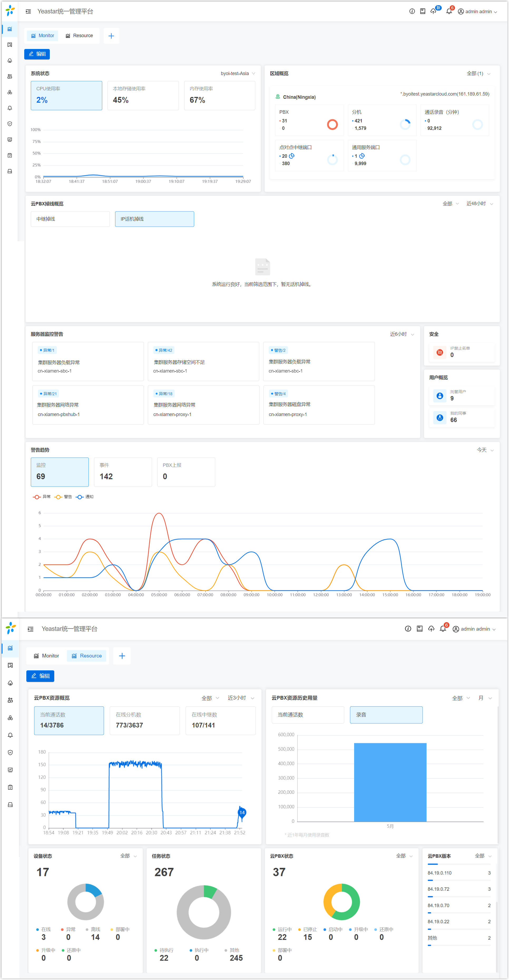Image resolution: width=509 pixels, height=980 pixels.
Task: Click the notification bell icon in top header
Action: (x=449, y=11)
